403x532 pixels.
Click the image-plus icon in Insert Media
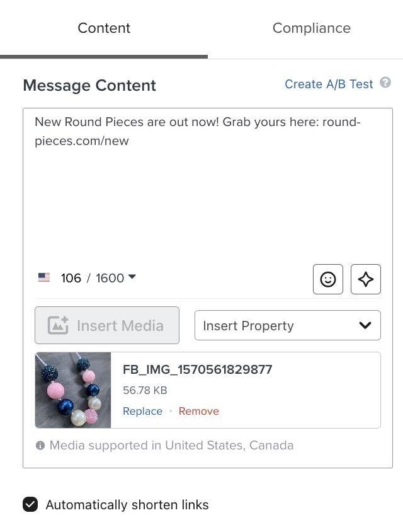(58, 325)
